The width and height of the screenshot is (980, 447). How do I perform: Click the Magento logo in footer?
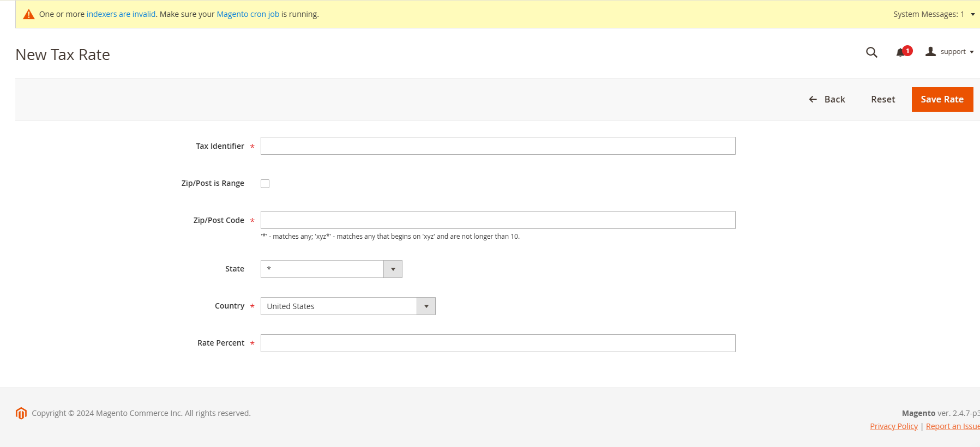(21, 413)
